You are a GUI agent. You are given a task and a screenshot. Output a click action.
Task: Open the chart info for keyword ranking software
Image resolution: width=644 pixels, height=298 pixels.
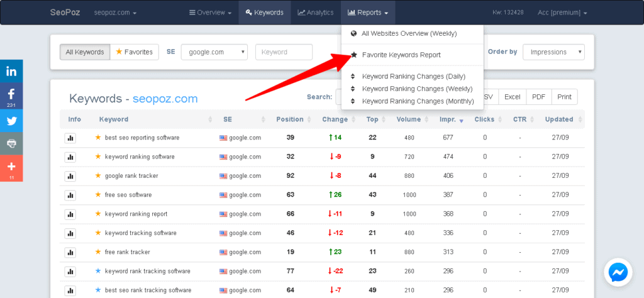tap(70, 157)
